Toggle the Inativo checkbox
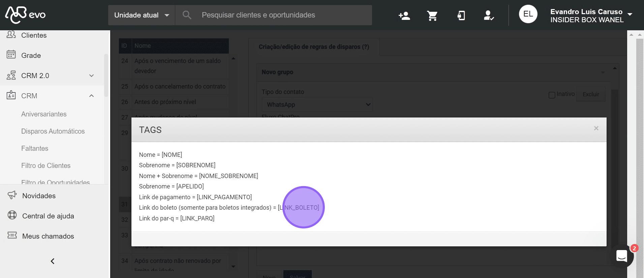 click(552, 95)
